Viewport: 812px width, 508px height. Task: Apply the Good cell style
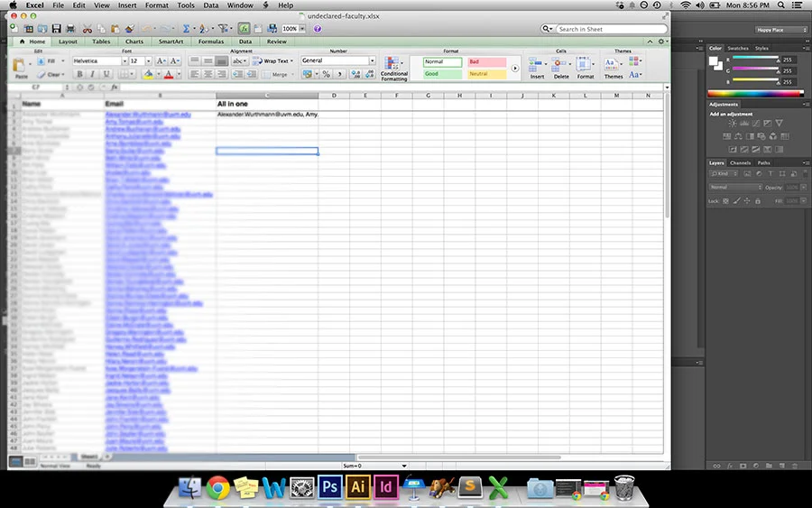tap(442, 74)
